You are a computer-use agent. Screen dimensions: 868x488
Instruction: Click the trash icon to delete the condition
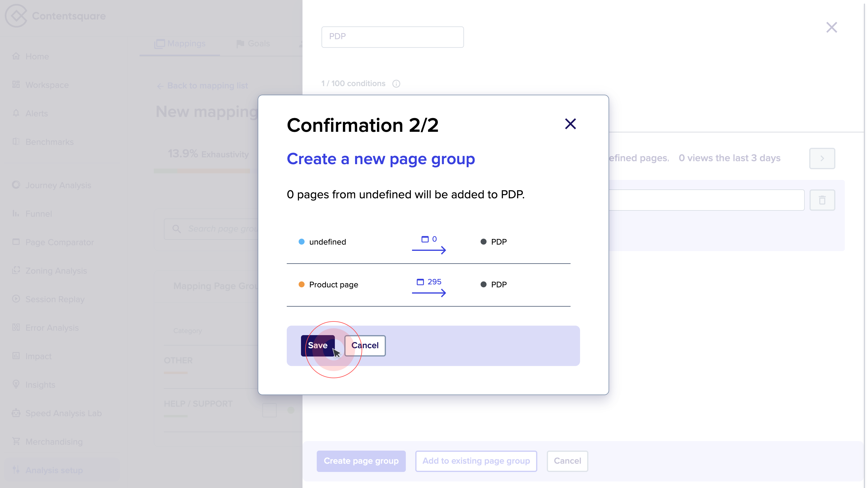coord(822,200)
